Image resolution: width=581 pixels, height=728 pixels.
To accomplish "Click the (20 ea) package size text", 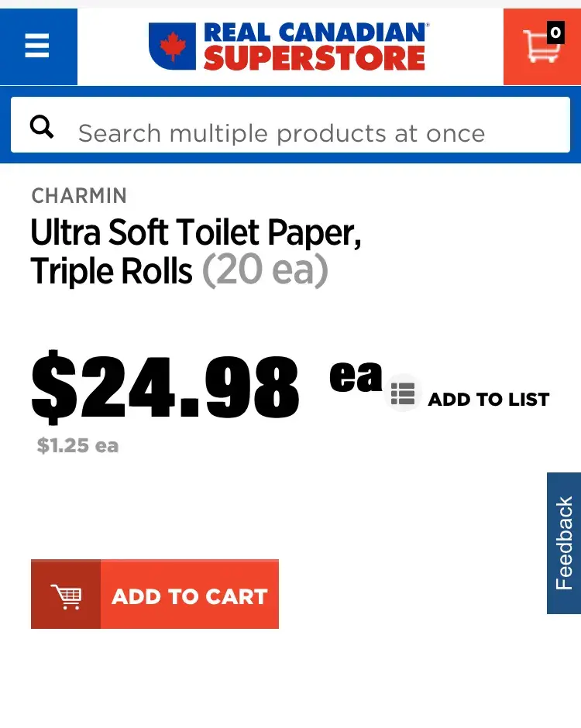I will tap(265, 271).
